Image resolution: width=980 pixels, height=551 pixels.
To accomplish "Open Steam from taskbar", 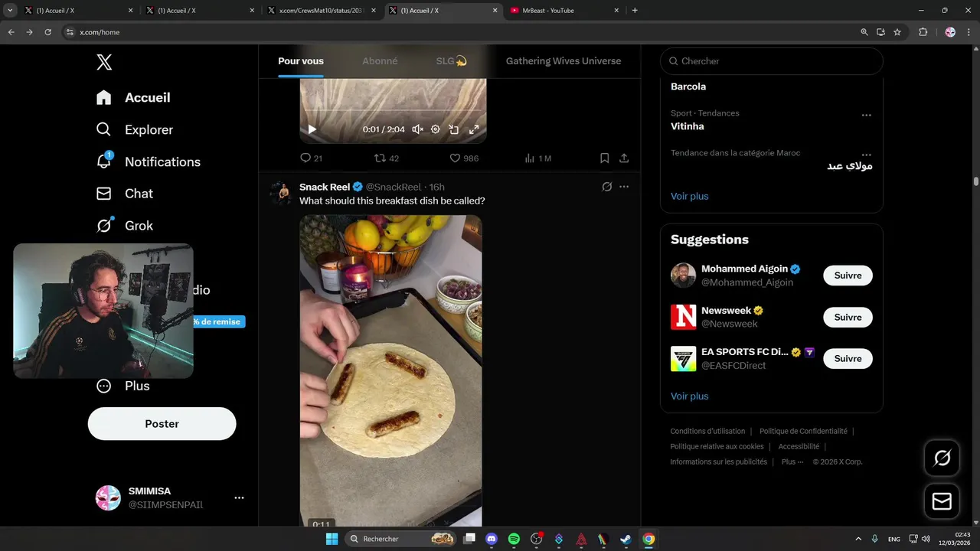I will pyautogui.click(x=626, y=539).
